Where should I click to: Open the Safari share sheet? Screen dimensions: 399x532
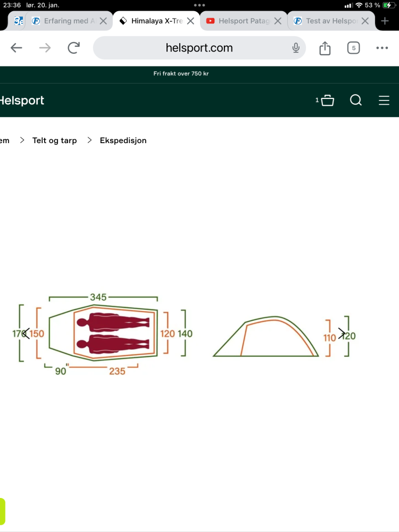click(325, 48)
